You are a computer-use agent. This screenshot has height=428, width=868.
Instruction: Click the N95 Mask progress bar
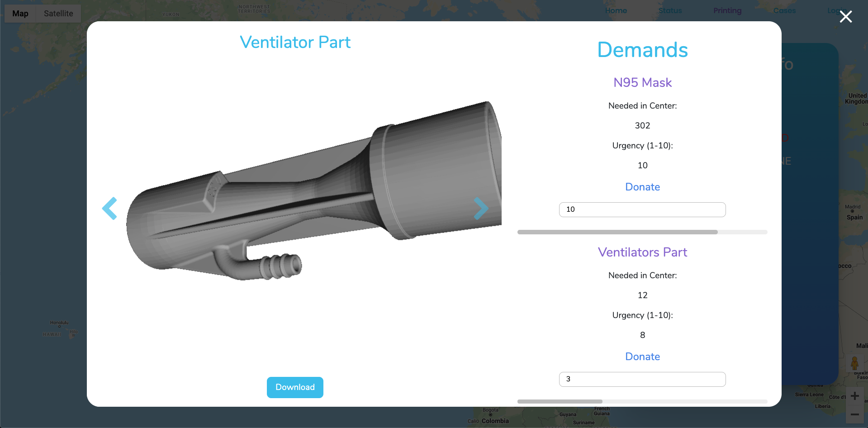(x=642, y=232)
